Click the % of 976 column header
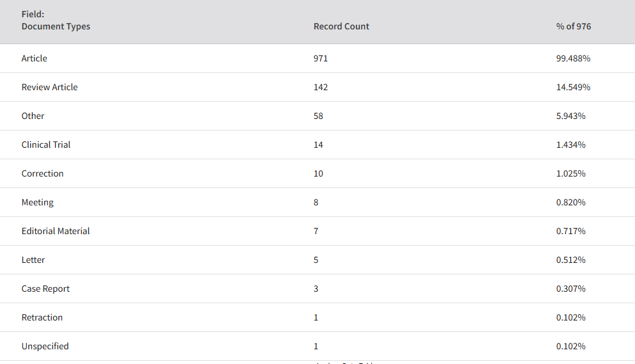This screenshot has height=364, width=635. pos(574,26)
